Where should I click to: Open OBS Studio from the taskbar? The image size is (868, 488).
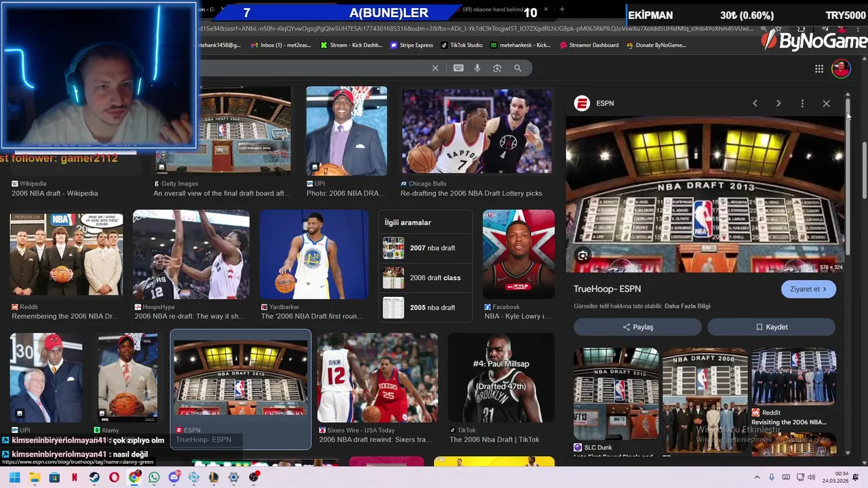(x=254, y=478)
